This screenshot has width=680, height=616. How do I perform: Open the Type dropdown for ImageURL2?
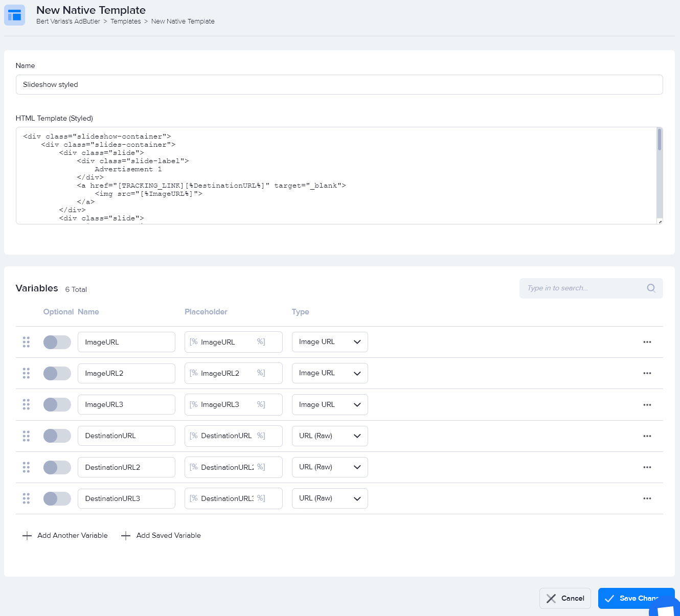coord(330,373)
